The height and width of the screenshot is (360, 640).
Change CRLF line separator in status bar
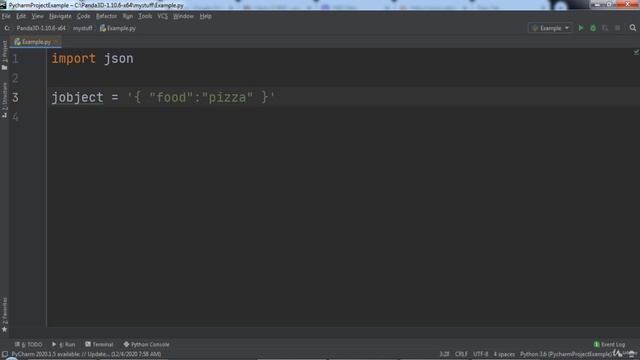[x=461, y=354]
